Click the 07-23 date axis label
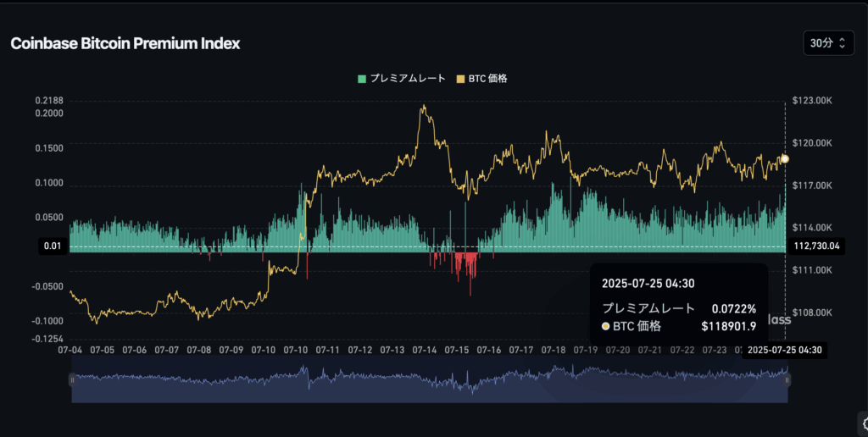This screenshot has width=868, height=437. [x=715, y=350]
